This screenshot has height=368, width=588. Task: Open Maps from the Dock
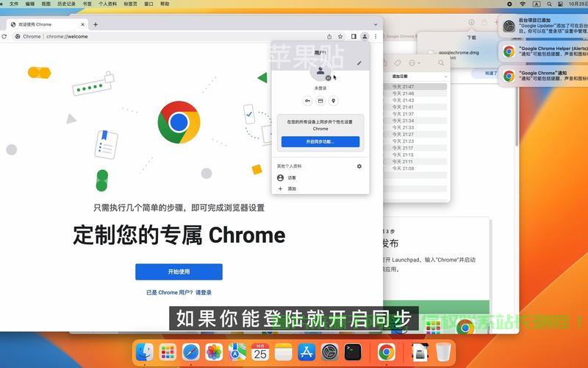tap(237, 353)
